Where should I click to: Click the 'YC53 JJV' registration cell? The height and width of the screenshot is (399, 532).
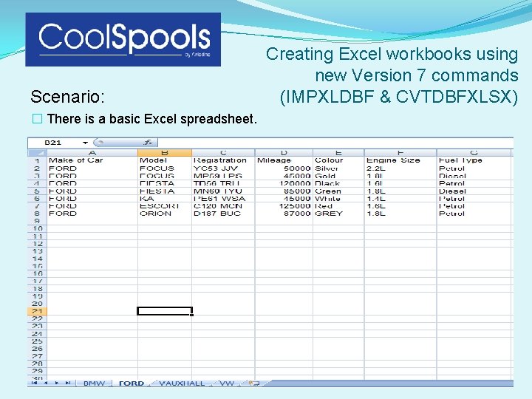pos(223,168)
